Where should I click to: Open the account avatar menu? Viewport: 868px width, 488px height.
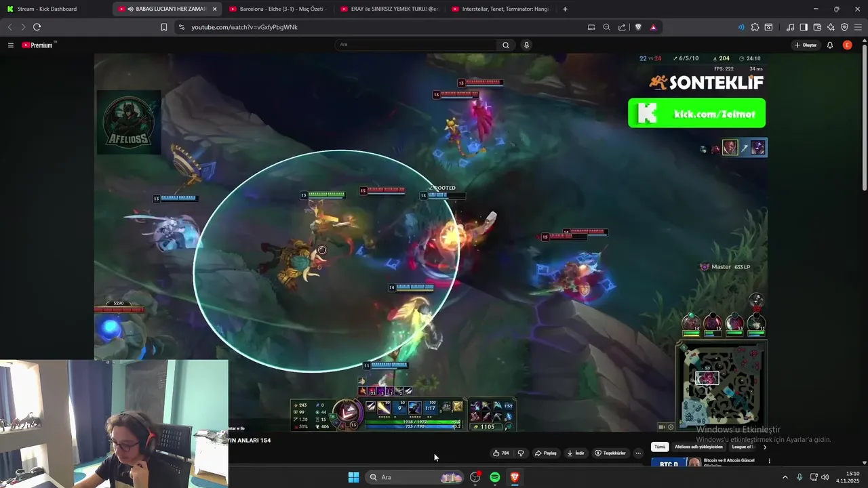[x=847, y=45]
